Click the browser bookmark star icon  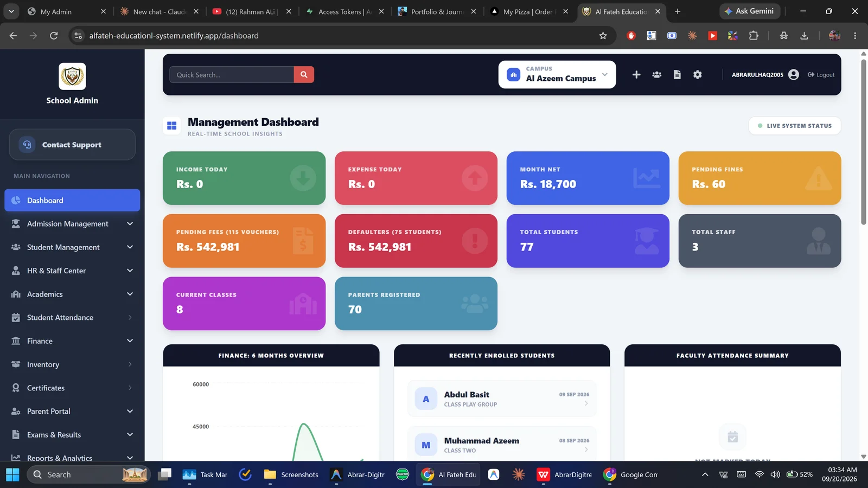[x=603, y=36]
